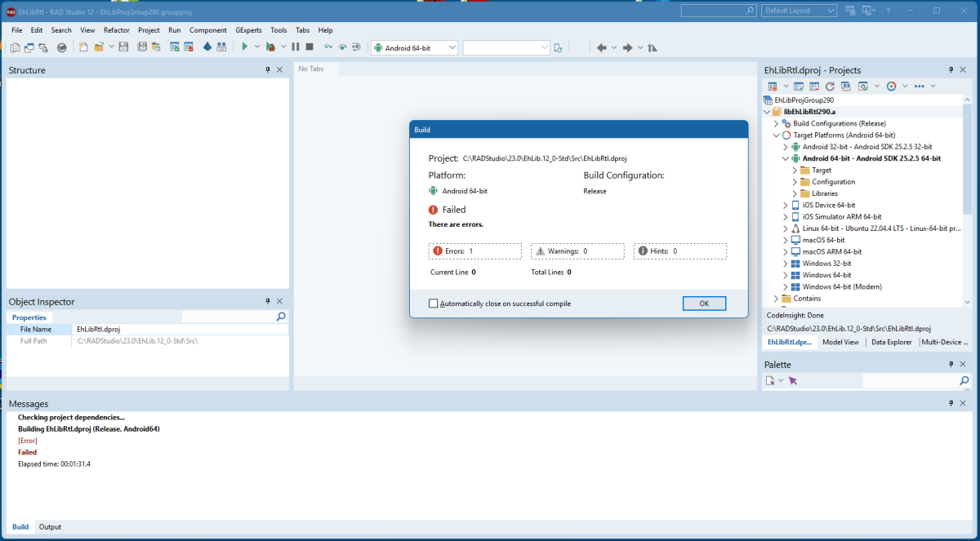Click the New Items page icon
This screenshot has height=541, width=980.
[83, 47]
